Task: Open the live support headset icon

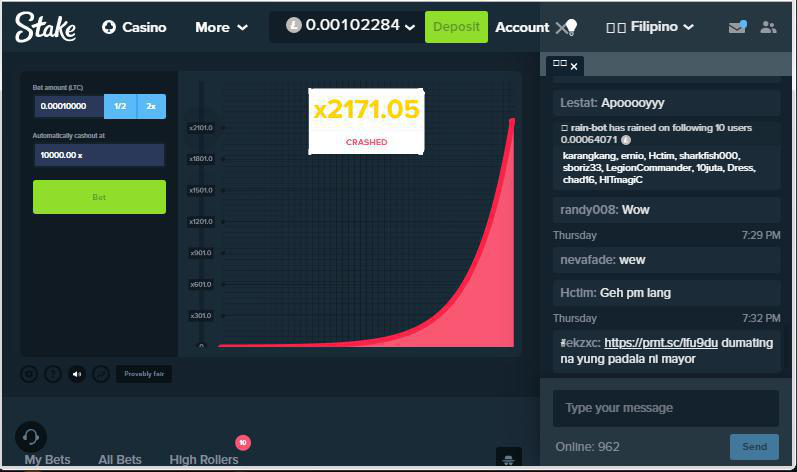Action: pos(31,436)
